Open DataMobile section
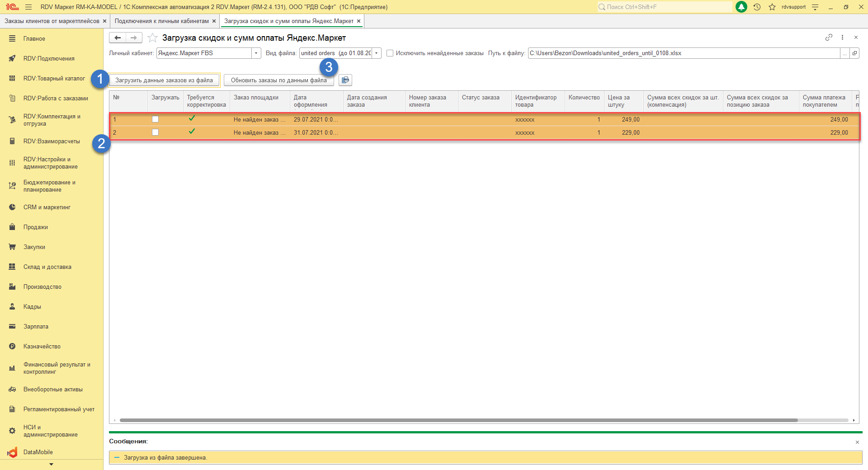Image resolution: width=868 pixels, height=470 pixels. pyautogui.click(x=38, y=452)
